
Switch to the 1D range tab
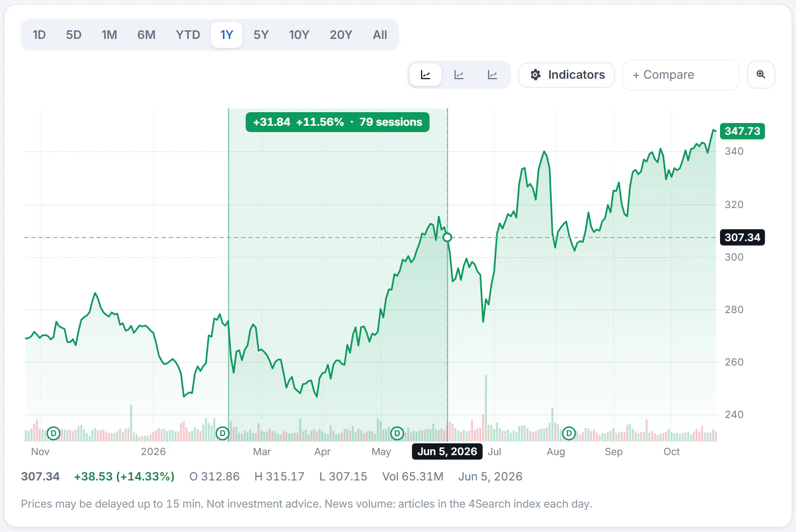(39, 35)
